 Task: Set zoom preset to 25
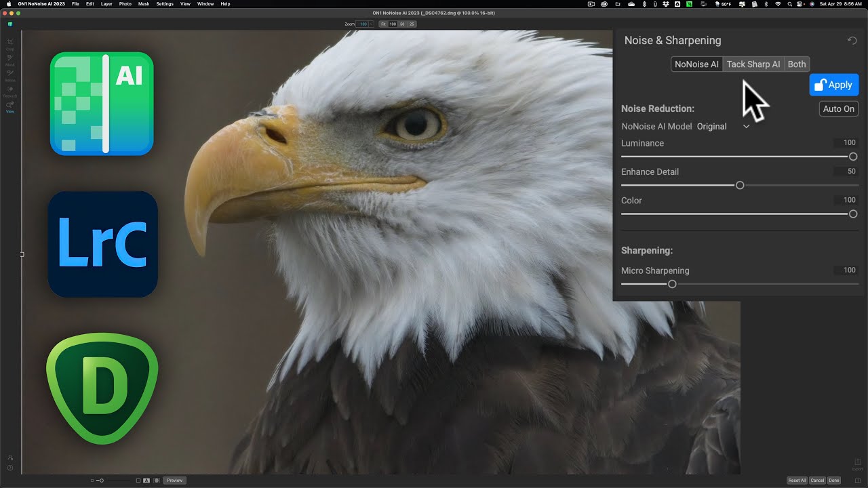(x=412, y=24)
